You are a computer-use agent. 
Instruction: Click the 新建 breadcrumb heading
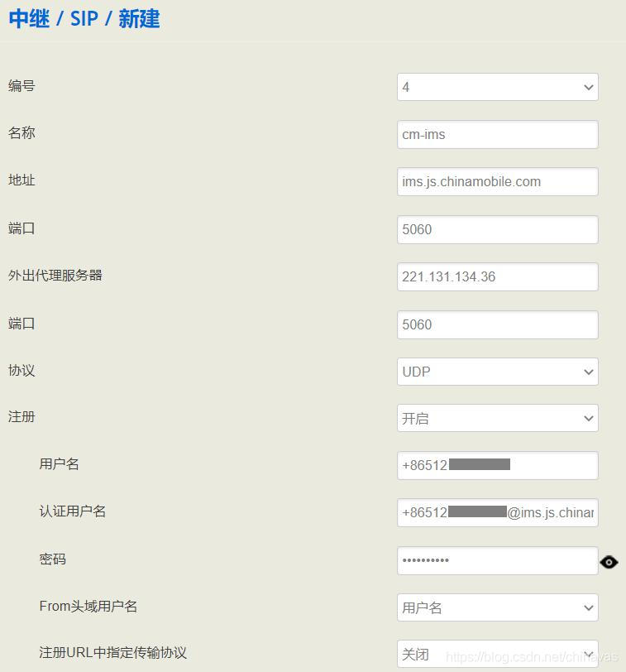pos(139,19)
